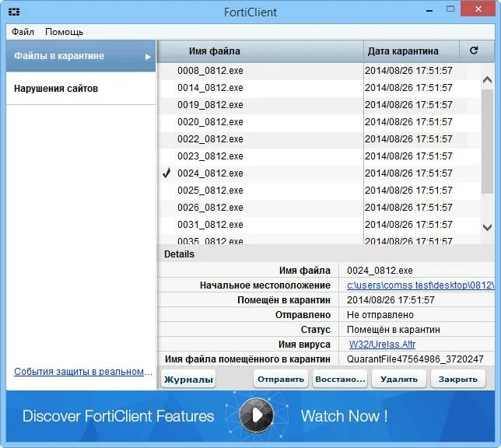Select row 0019_0812.exe
This screenshot has height=448, width=501.
click(320, 105)
